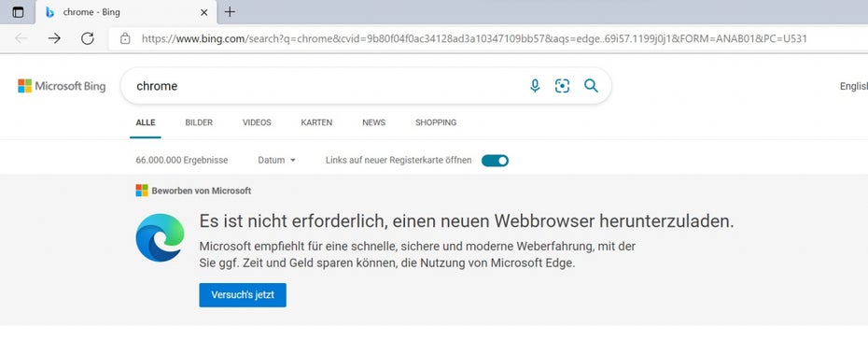Click the "Es ist nicht erforderlich" headline
The height and width of the screenshot is (341, 868).
tap(466, 221)
